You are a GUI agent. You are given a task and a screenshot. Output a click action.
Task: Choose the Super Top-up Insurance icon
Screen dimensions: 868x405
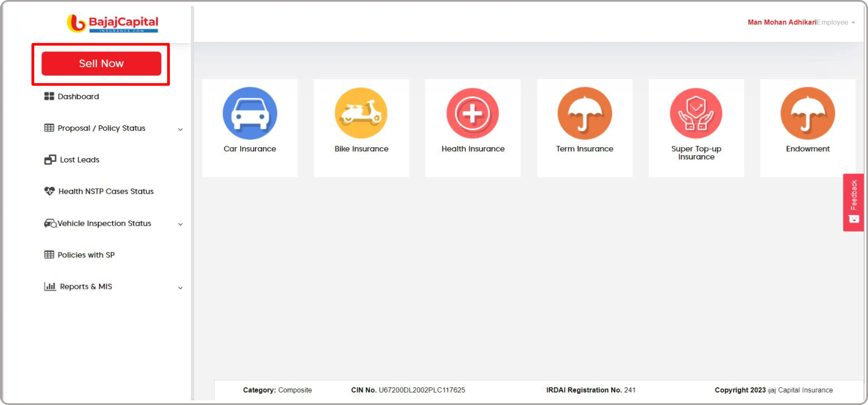(696, 113)
